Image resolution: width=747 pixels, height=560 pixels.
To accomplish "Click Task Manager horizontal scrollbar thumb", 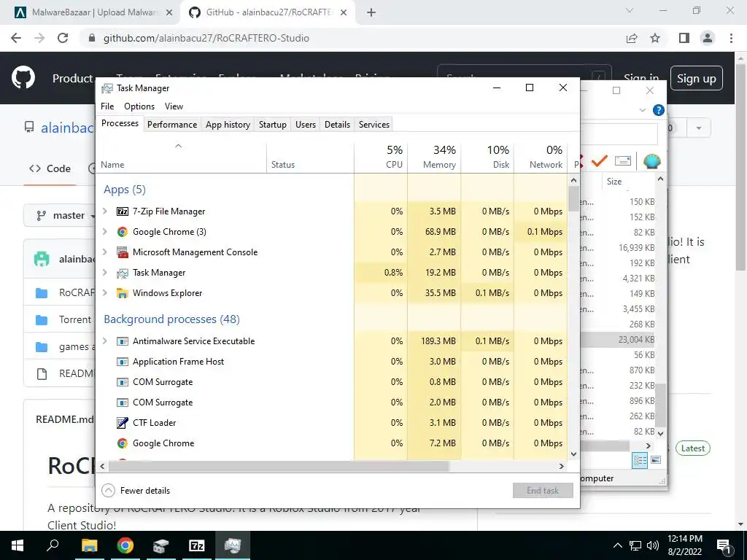I will click(279, 466).
